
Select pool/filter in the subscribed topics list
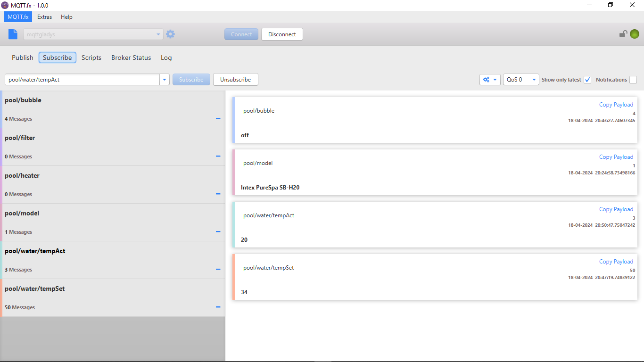[112, 147]
